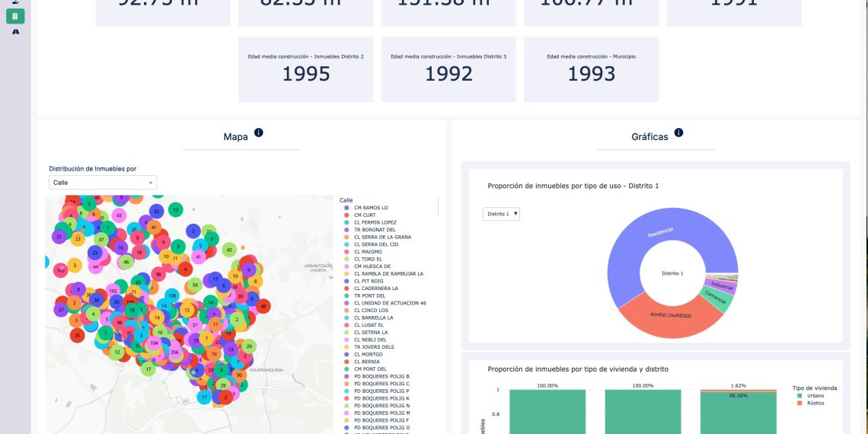
Task: Select green map cluster labeled 78
Action: pos(132,311)
